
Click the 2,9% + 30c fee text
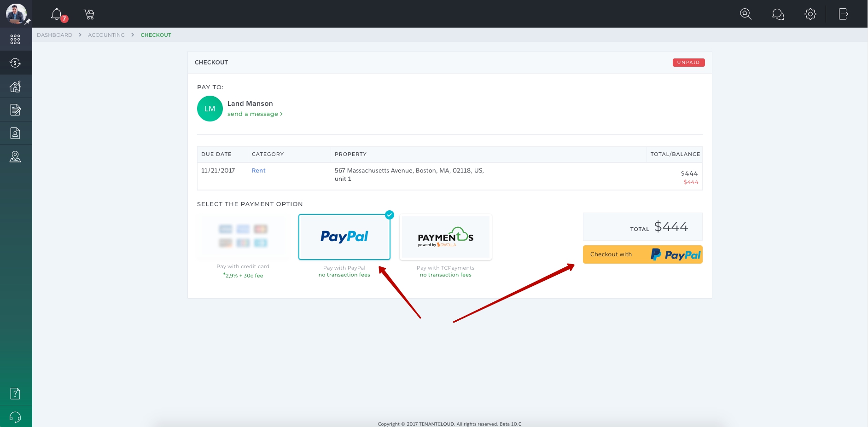click(x=243, y=276)
